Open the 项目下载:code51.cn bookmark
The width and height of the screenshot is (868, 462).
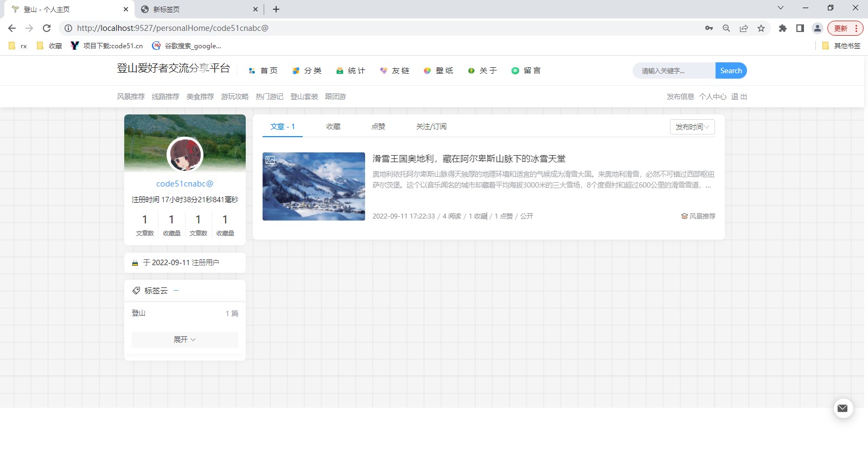107,46
